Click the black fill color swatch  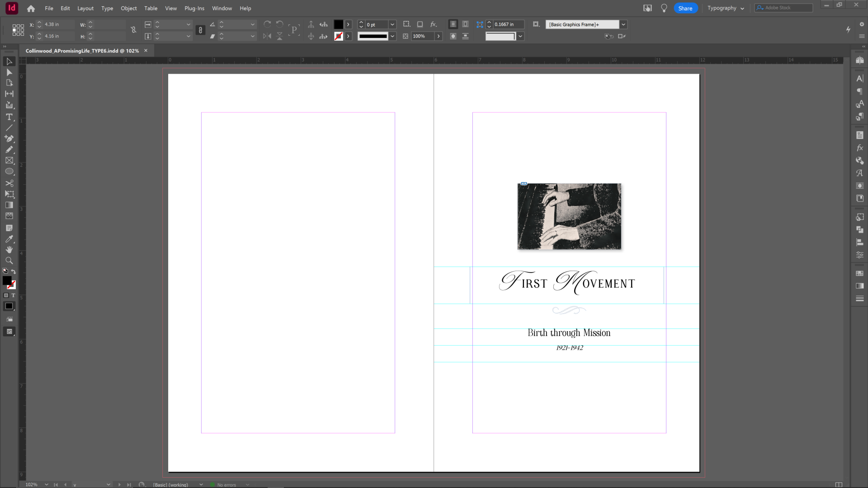[338, 24]
